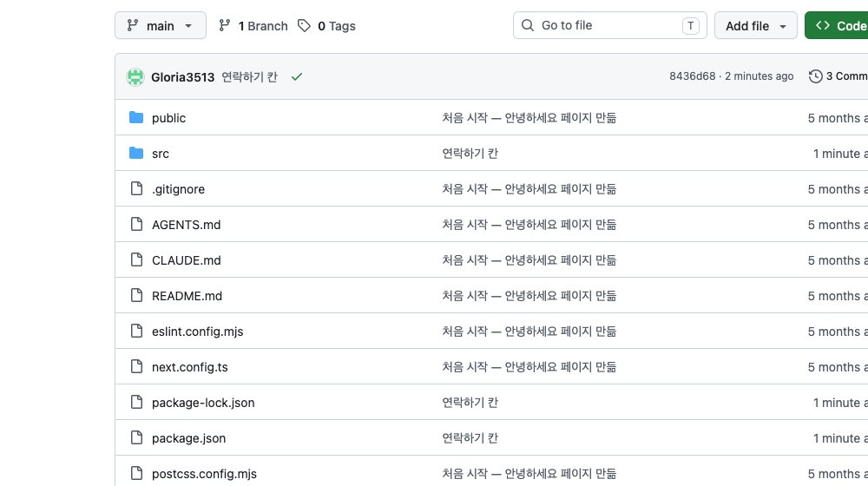Open the commit message in the CLAUDE.md row
Image resolution: width=868 pixels, height=486 pixels.
529,260
